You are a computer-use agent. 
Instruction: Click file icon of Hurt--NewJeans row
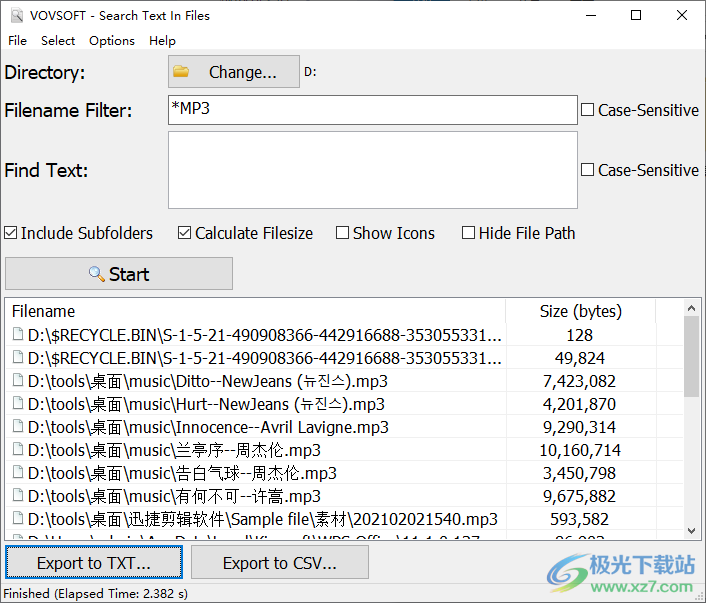tap(18, 403)
